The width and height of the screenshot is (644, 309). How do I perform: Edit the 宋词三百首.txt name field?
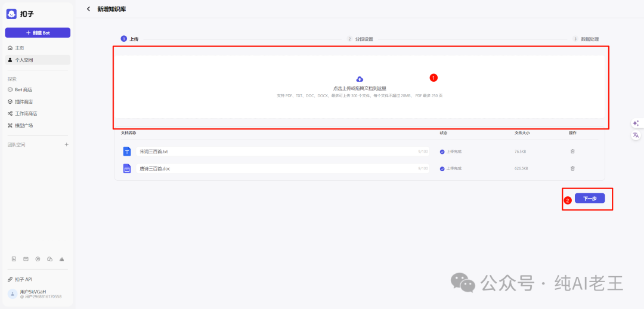click(x=283, y=152)
